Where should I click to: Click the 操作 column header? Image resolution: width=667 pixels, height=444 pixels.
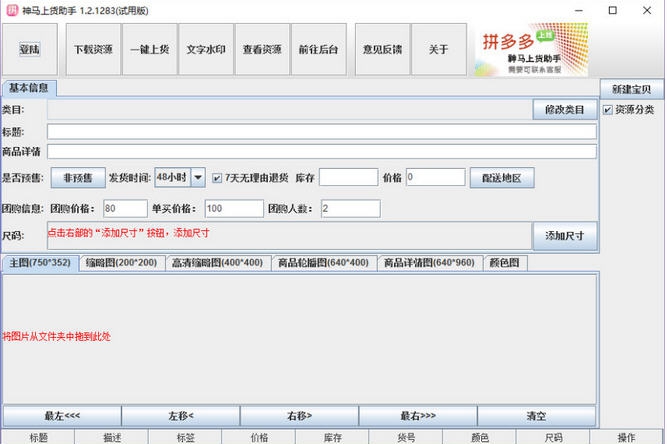click(627, 437)
